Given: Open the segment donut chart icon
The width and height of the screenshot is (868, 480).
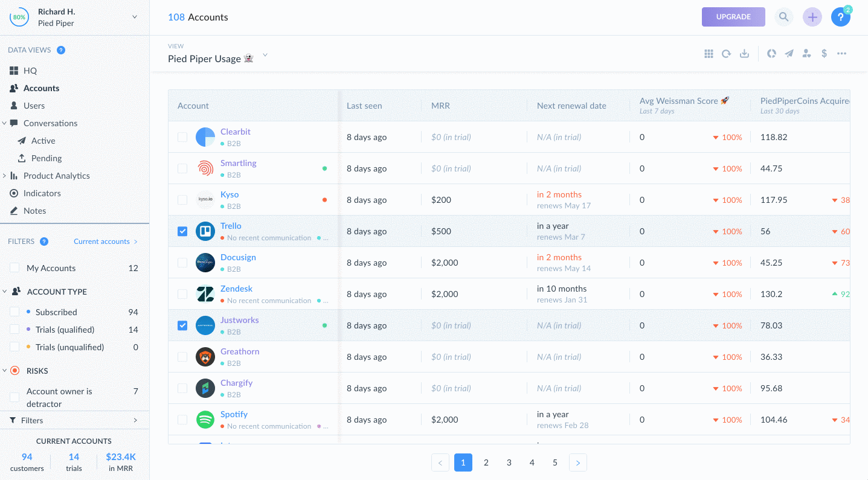Looking at the screenshot, I should point(771,54).
